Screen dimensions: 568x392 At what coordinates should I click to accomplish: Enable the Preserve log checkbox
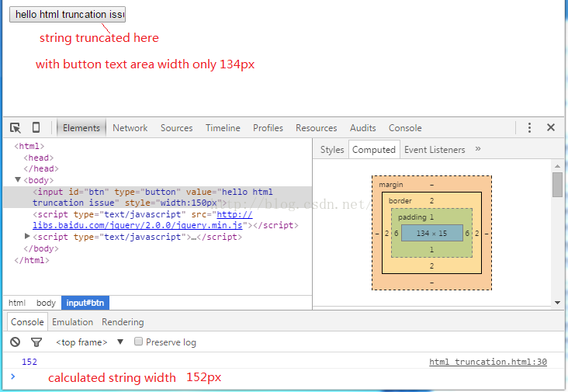coord(138,342)
